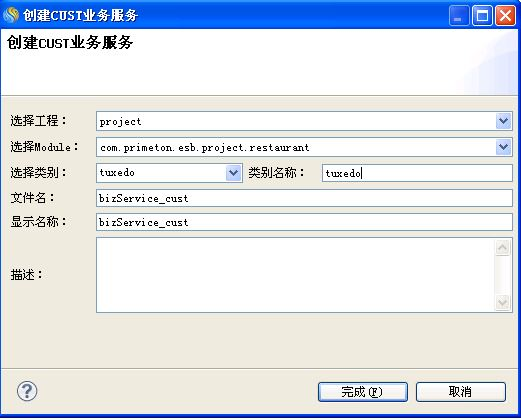Click the description scrollbar down arrow
Viewport: 521px width, 420px height.
pos(503,303)
